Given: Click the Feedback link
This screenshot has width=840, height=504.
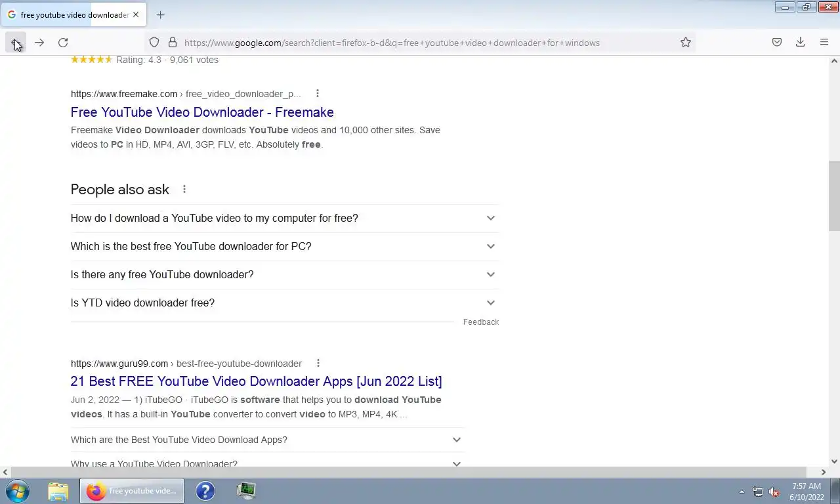Looking at the screenshot, I should coord(481,322).
